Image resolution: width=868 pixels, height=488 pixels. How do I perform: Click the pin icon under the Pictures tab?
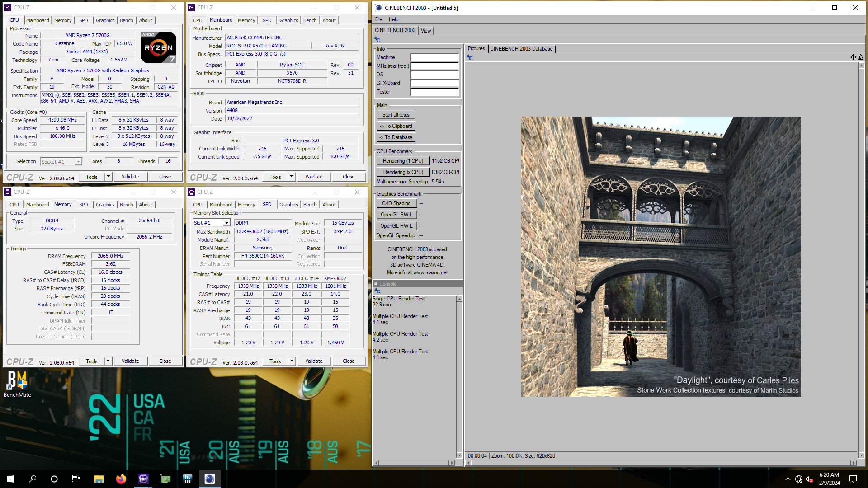tap(470, 57)
